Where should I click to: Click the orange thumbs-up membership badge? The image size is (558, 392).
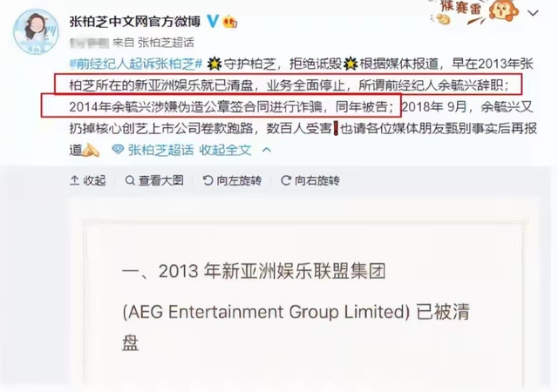coord(229,23)
